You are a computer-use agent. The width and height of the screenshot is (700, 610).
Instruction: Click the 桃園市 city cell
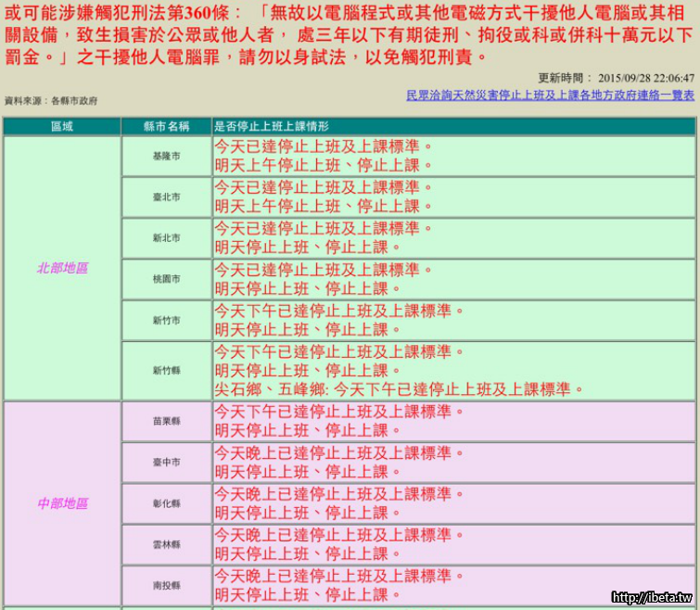click(167, 279)
